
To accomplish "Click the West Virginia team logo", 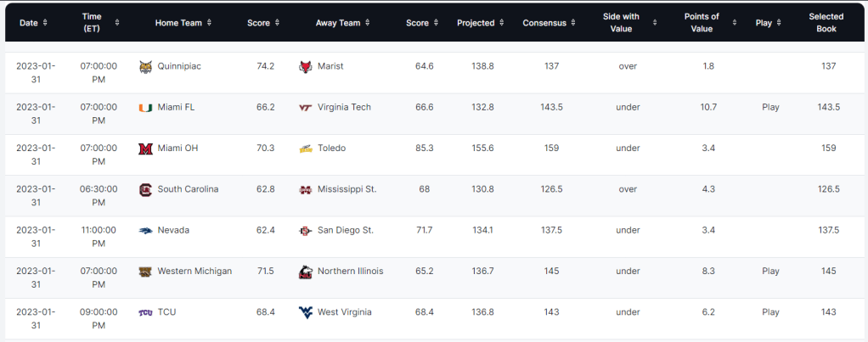I will point(306,312).
